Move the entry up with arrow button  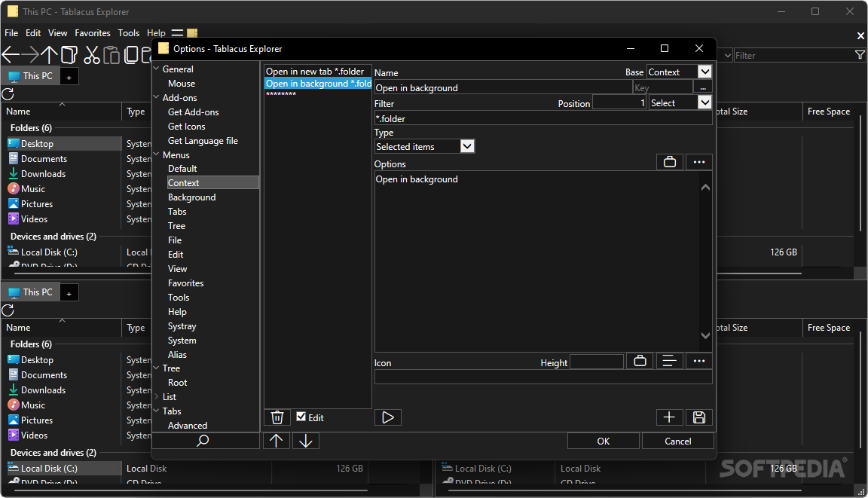click(277, 441)
